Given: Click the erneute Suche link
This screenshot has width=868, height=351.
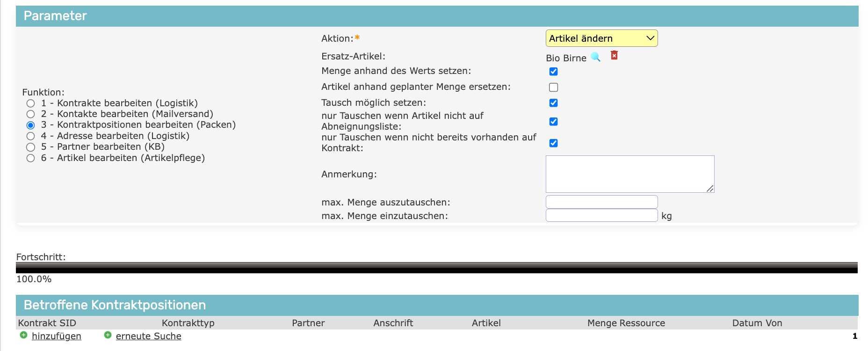Looking at the screenshot, I should coord(148,336).
